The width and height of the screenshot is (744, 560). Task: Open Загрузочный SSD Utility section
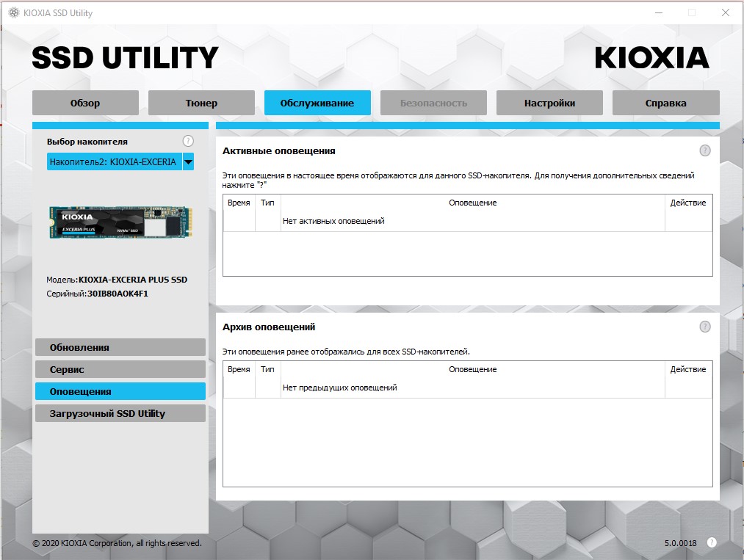click(120, 413)
